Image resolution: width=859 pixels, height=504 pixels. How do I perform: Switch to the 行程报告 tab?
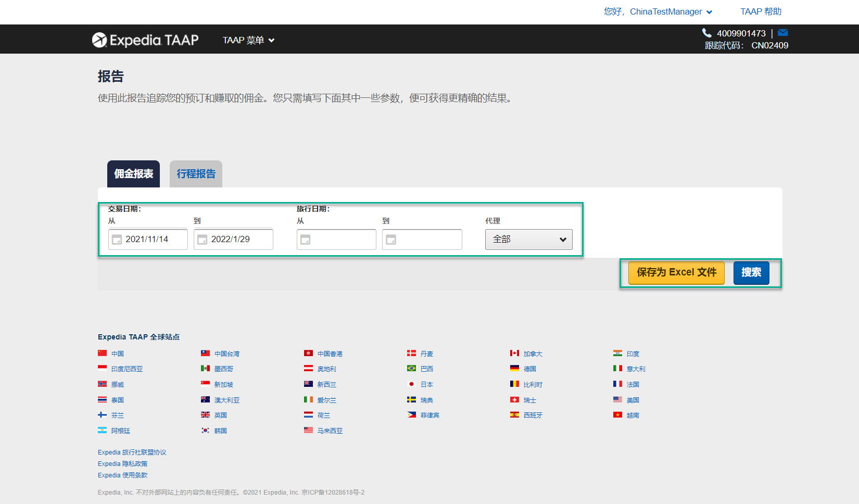pos(196,174)
